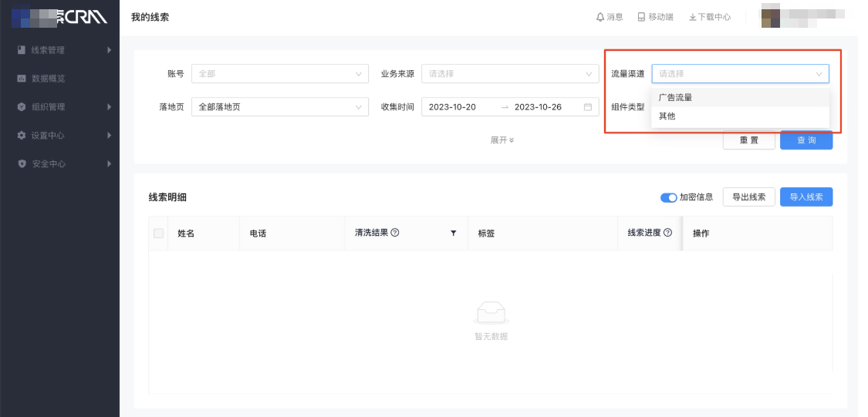The image size is (868, 417).
Task: Click the 重置 button
Action: point(749,140)
